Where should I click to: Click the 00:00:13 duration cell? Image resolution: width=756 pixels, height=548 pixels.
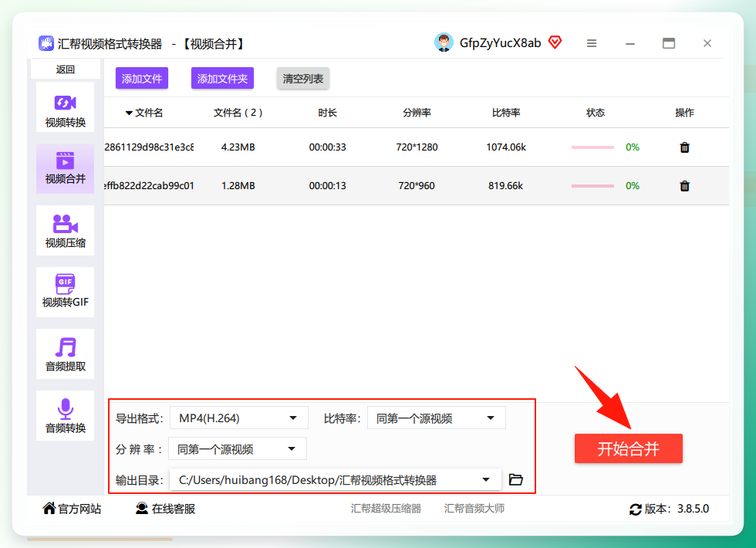click(x=327, y=186)
